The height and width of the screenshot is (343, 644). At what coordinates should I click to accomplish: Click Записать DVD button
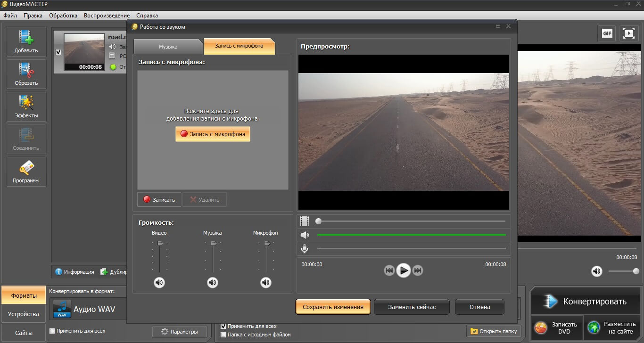point(556,328)
